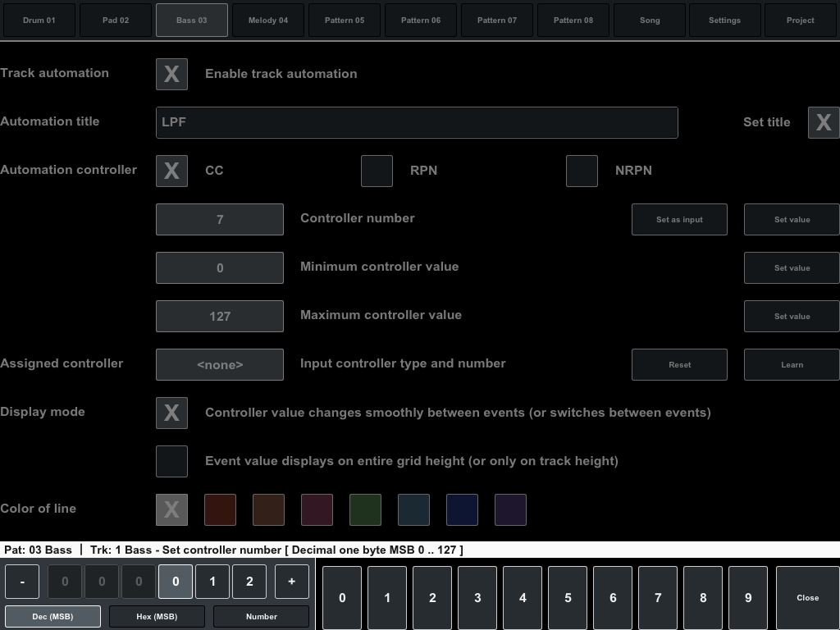
Task: Tap keypad digit 4
Action: [x=523, y=598]
